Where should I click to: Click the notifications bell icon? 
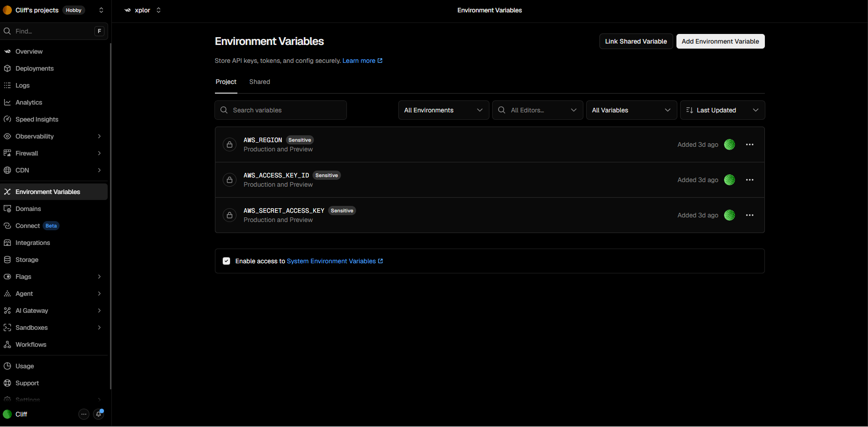(x=99, y=414)
